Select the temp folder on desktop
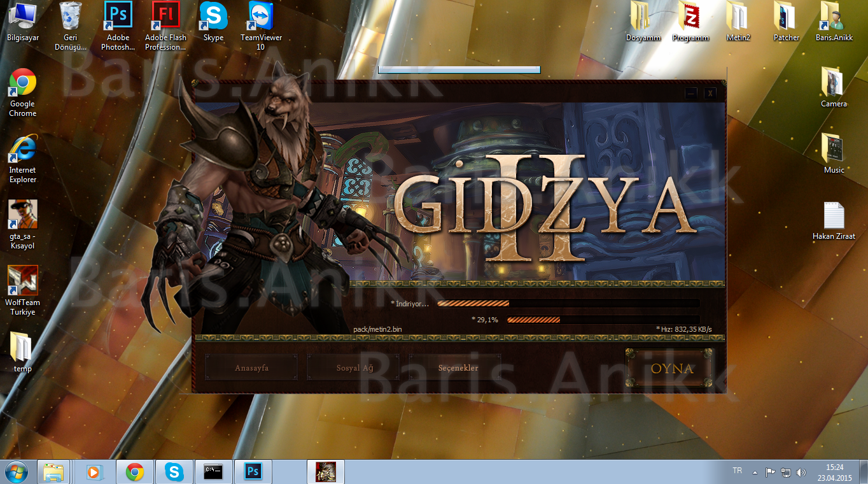868x484 pixels. click(x=22, y=352)
